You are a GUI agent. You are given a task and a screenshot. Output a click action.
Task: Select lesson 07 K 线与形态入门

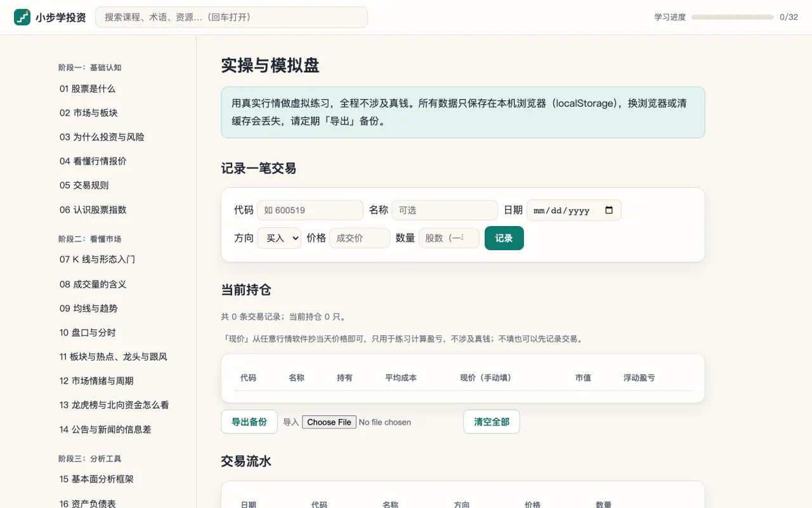[98, 259]
